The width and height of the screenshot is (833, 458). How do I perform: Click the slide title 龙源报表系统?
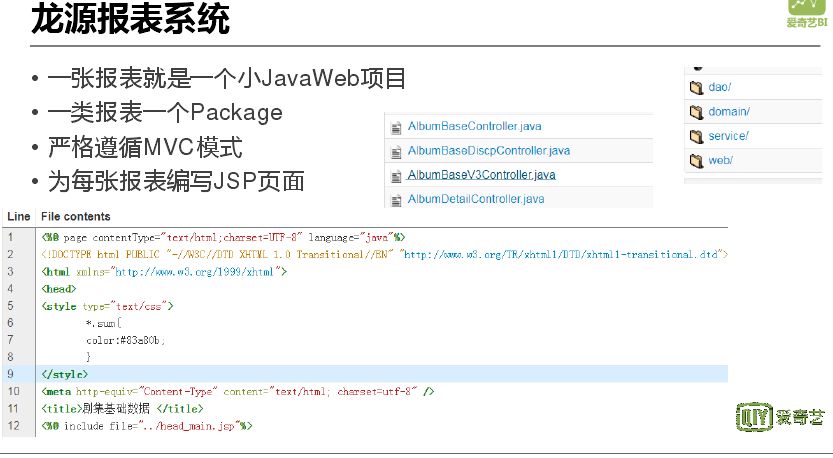click(130, 19)
